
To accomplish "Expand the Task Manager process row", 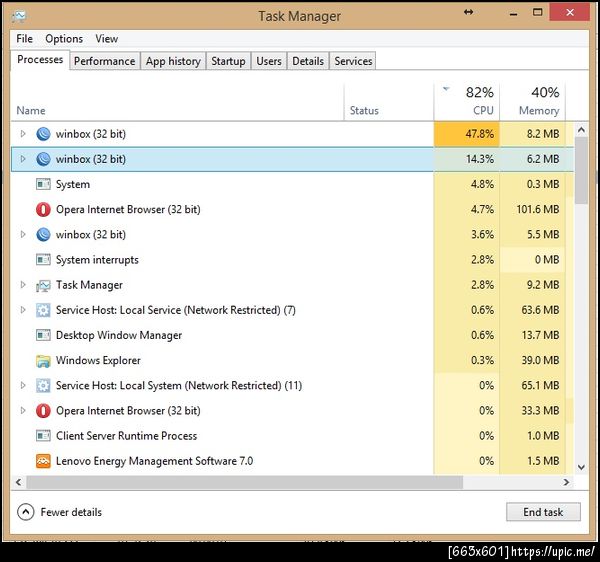I will click(x=23, y=285).
